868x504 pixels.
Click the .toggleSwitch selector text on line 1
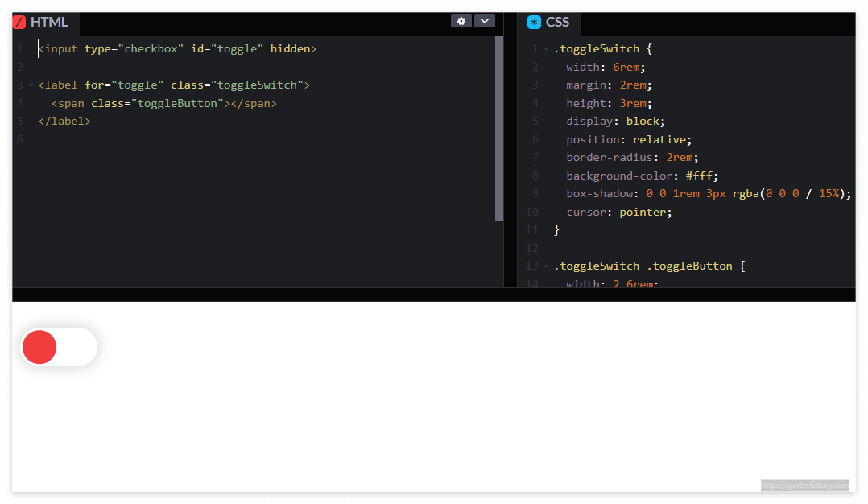[x=596, y=48]
